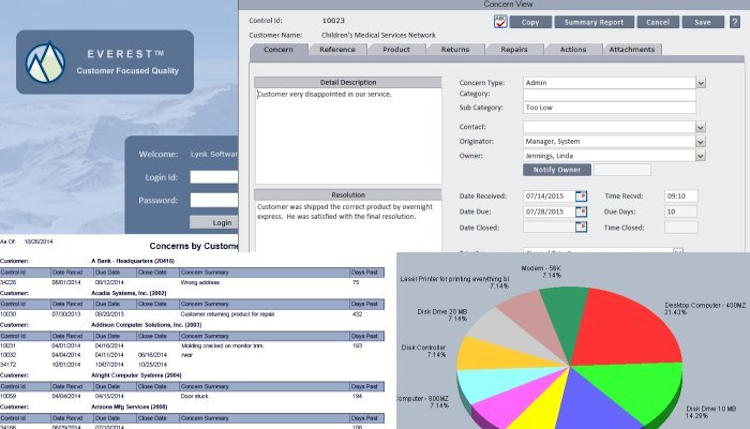Switch to the Reference tab

(337, 49)
